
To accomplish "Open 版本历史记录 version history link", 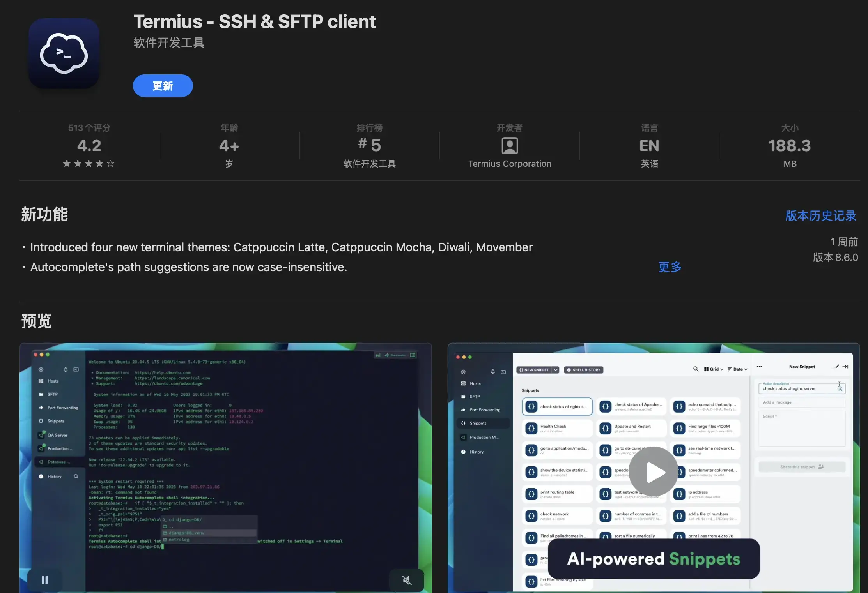I will (x=820, y=215).
